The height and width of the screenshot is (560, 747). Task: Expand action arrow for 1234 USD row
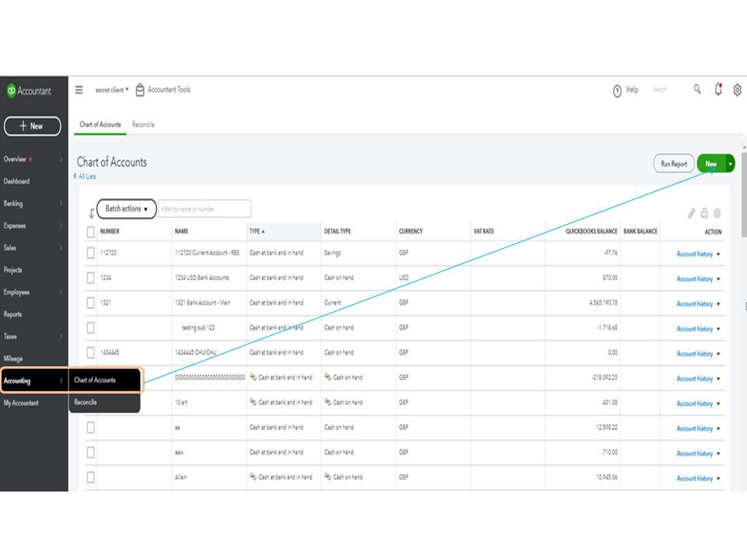718,279
